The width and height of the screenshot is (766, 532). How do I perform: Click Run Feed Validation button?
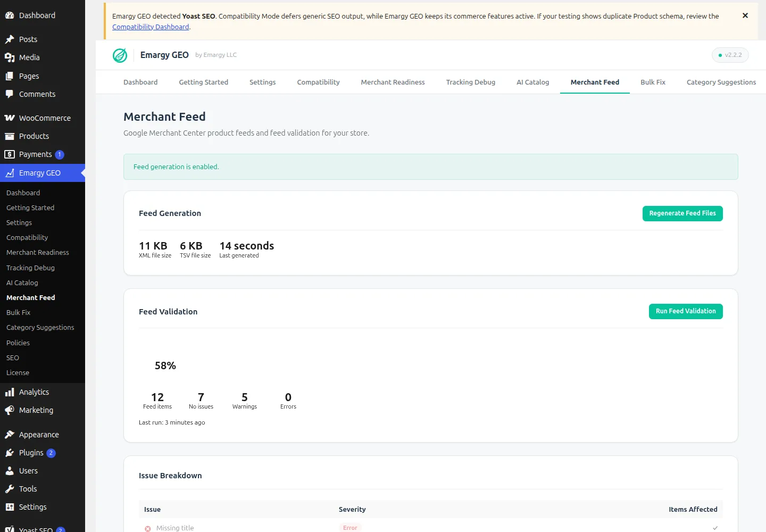click(x=686, y=311)
